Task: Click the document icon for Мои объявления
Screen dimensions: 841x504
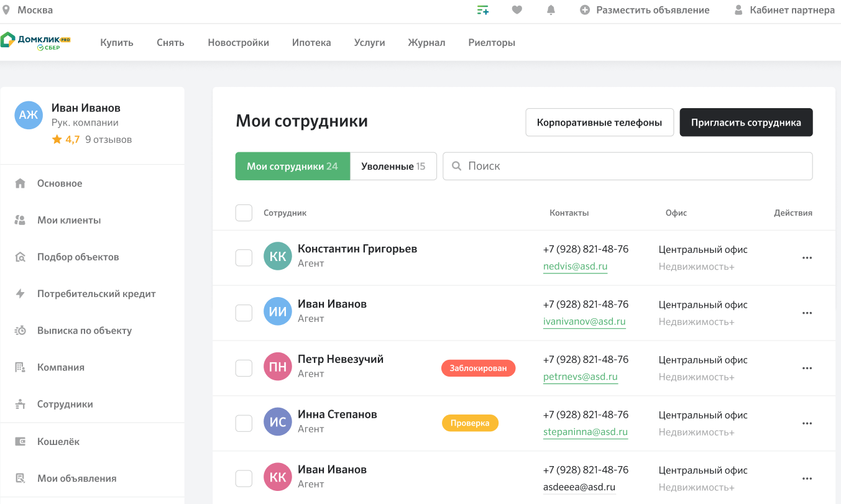Action: coord(20,478)
